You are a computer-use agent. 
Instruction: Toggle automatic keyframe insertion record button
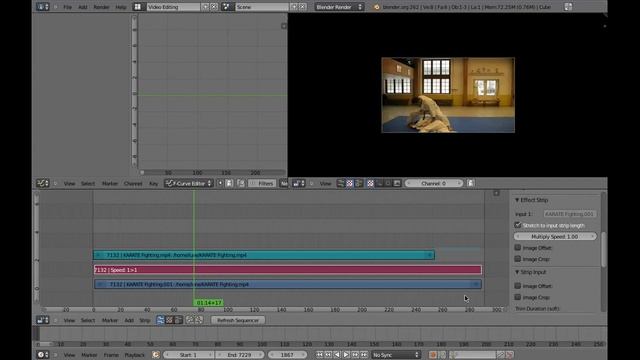tap(433, 355)
